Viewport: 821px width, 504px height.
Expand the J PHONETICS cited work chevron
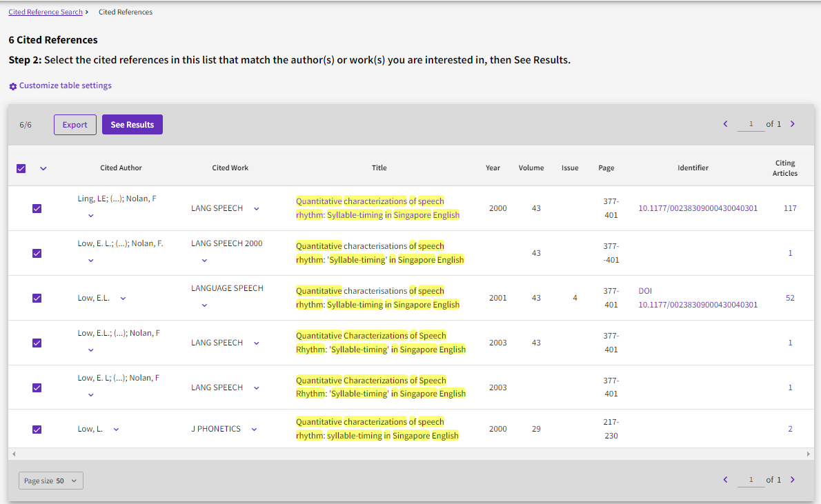pos(254,430)
